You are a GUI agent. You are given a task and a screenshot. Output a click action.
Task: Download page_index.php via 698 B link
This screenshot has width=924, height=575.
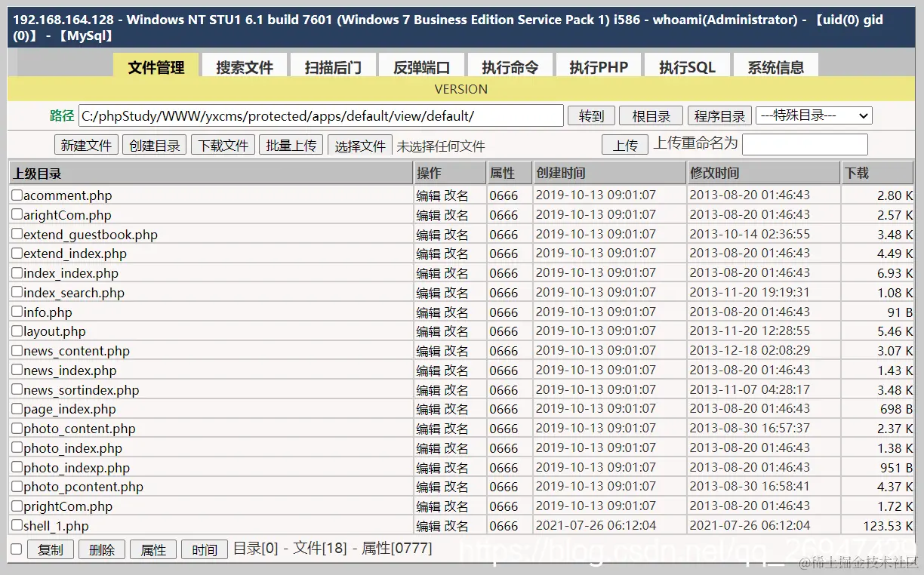897,409
